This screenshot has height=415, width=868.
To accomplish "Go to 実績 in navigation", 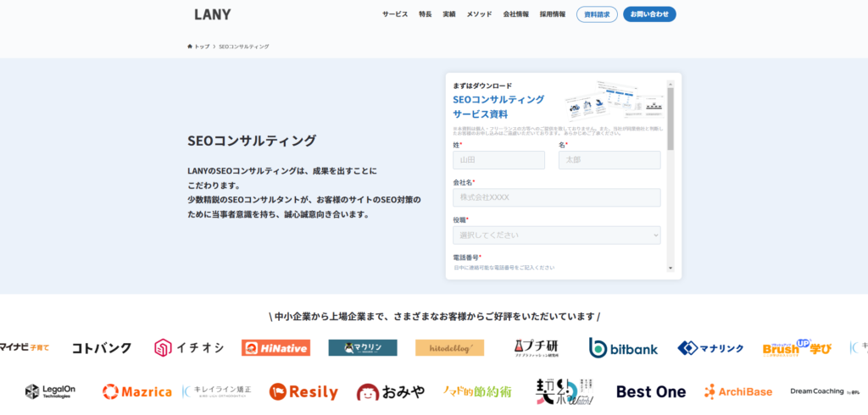I will (x=449, y=14).
